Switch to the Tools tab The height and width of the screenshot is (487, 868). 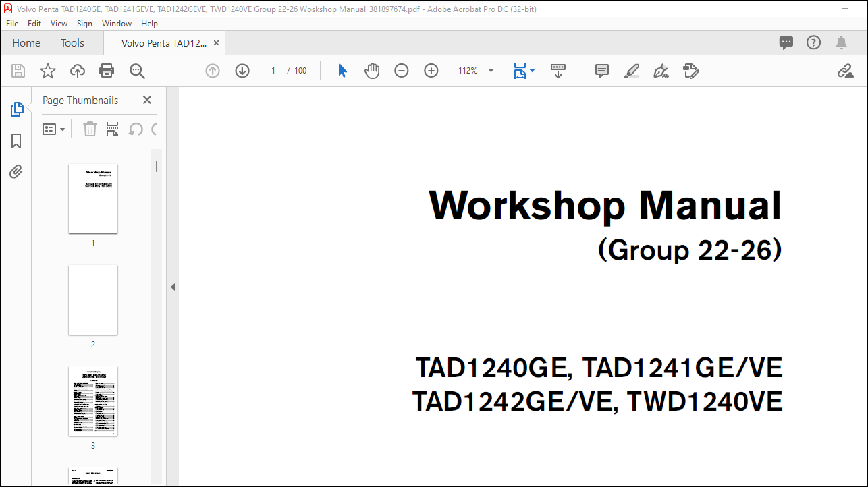pos(72,42)
